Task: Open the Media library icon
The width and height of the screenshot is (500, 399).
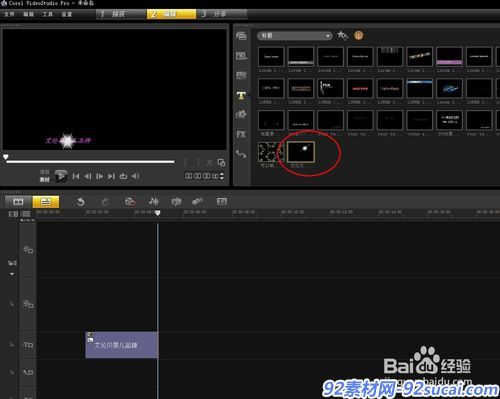Action: click(241, 36)
